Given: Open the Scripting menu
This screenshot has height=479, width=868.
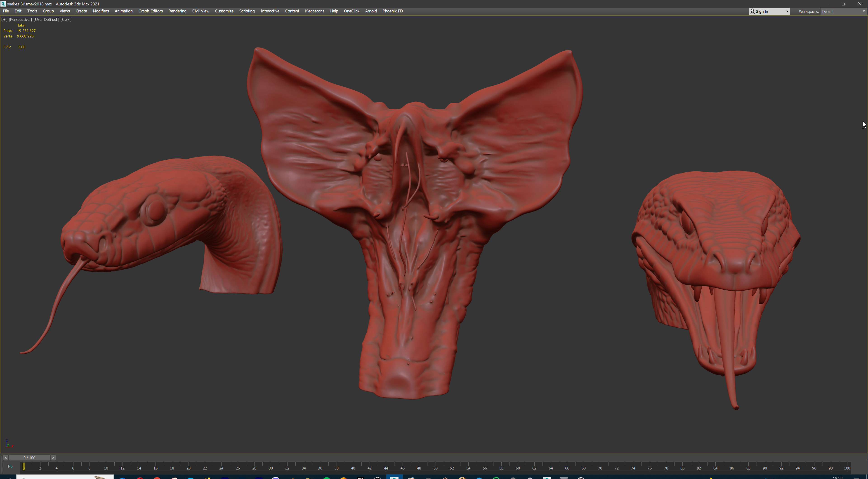Looking at the screenshot, I should (x=247, y=11).
